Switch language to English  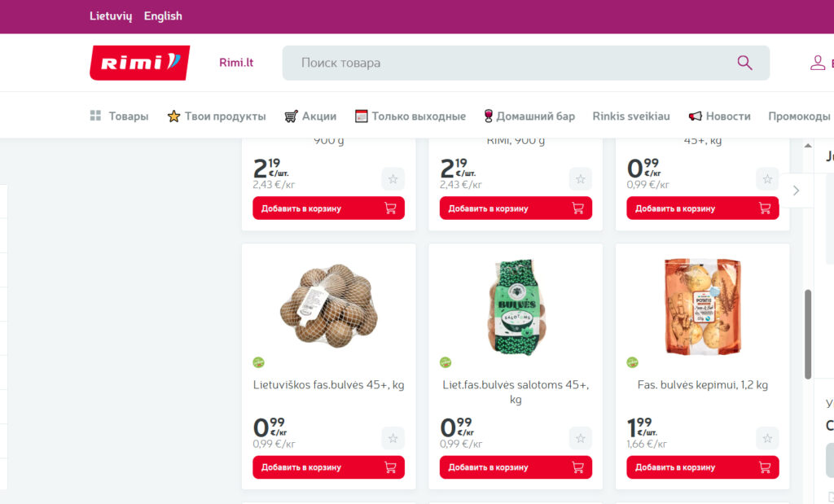(163, 16)
